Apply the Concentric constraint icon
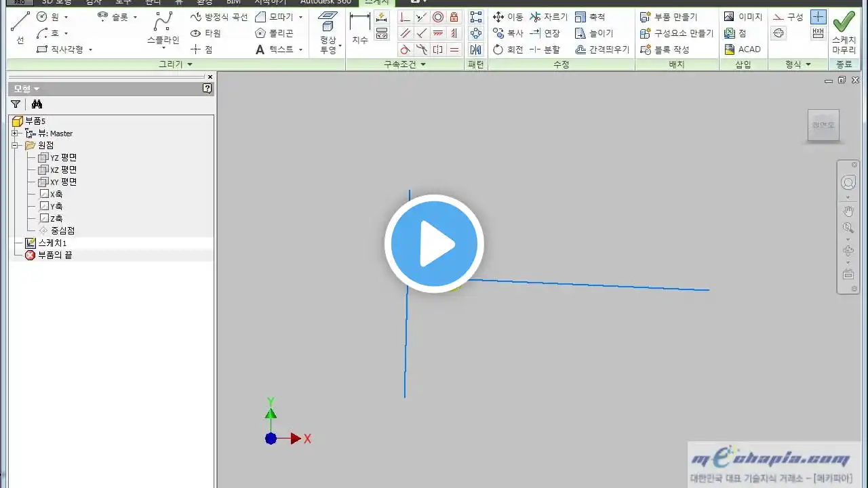Viewport: 868px width, 488px height. (x=438, y=17)
